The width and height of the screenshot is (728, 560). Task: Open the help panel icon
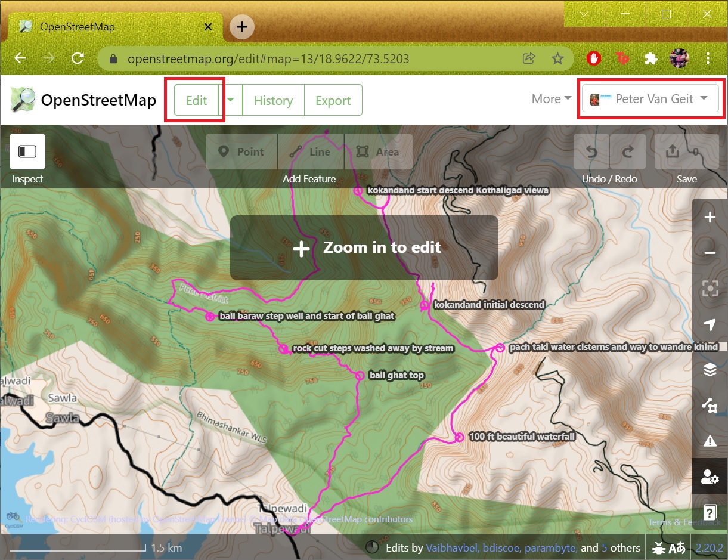[710, 512]
